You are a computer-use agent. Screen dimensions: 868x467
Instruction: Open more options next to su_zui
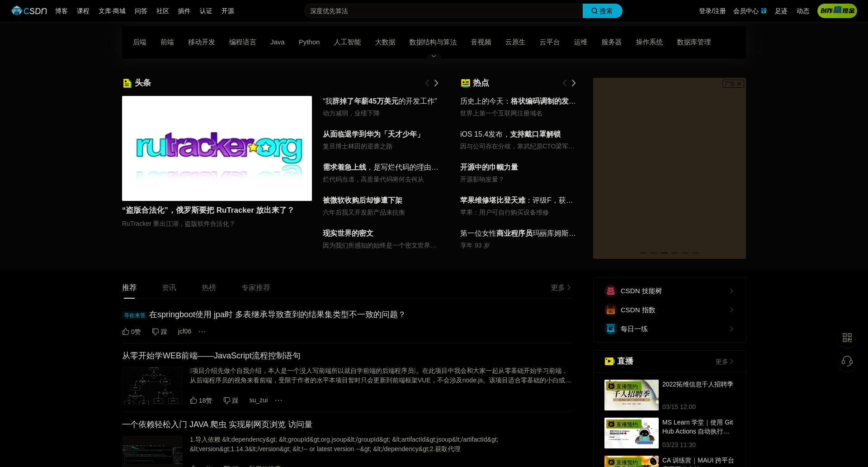[278, 400]
